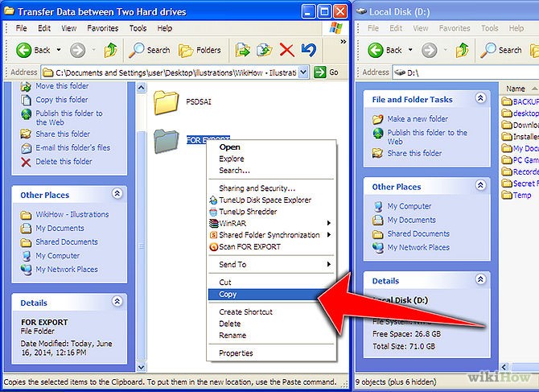Choose Search... in the context menu
The image size is (539, 392).
coord(271,171)
